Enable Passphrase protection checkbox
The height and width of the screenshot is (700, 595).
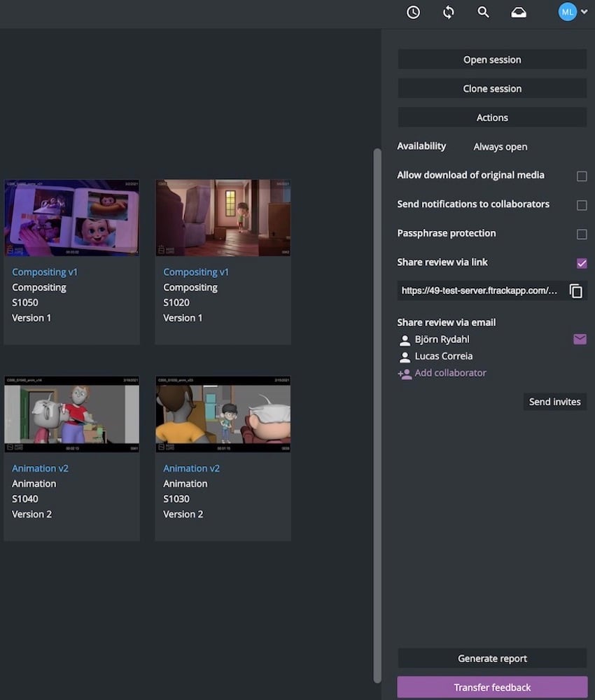(582, 234)
